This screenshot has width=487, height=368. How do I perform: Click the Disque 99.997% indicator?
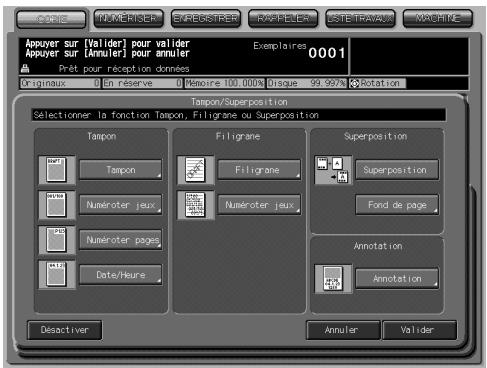tap(307, 83)
